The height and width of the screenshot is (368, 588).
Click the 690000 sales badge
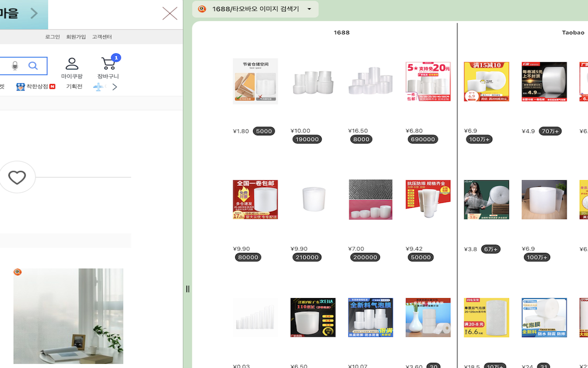tap(423, 139)
